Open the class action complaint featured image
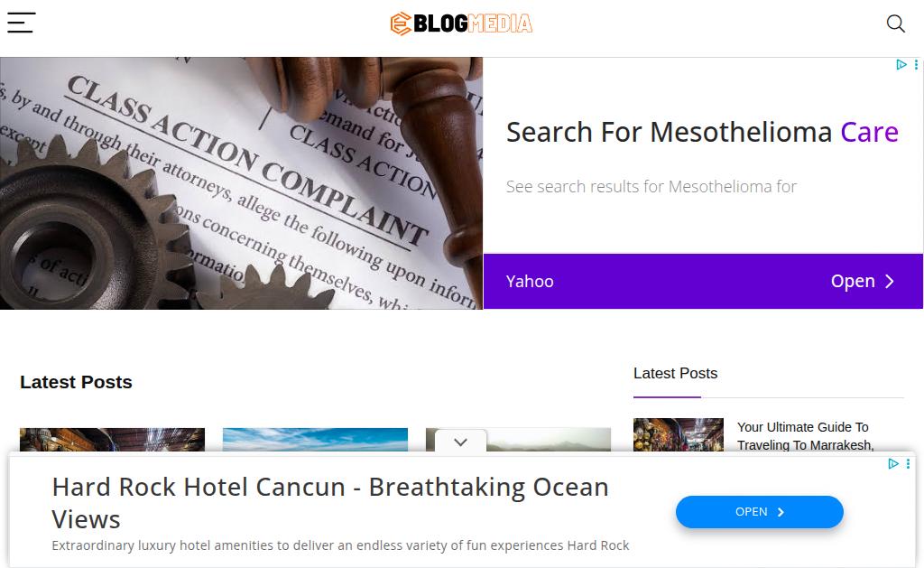924x568 pixels. (241, 183)
